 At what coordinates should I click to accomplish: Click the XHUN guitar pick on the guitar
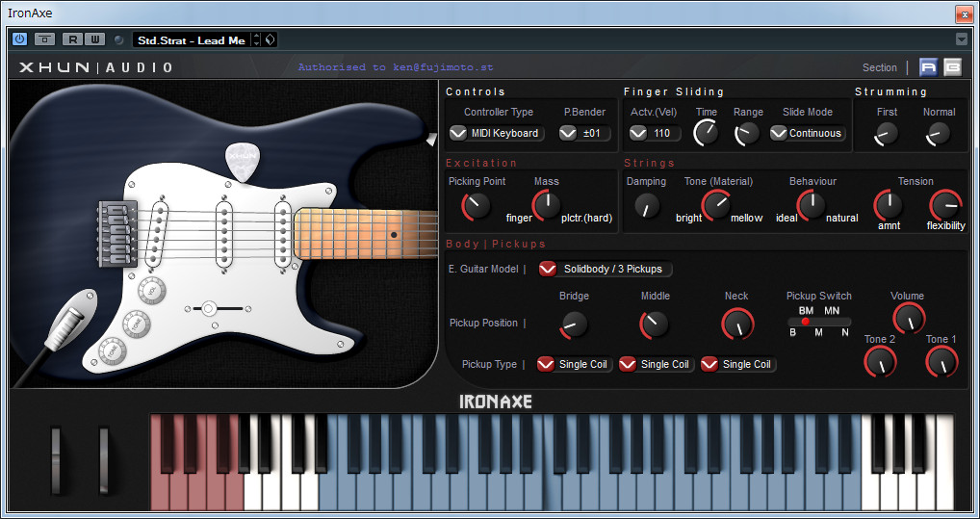[x=242, y=161]
